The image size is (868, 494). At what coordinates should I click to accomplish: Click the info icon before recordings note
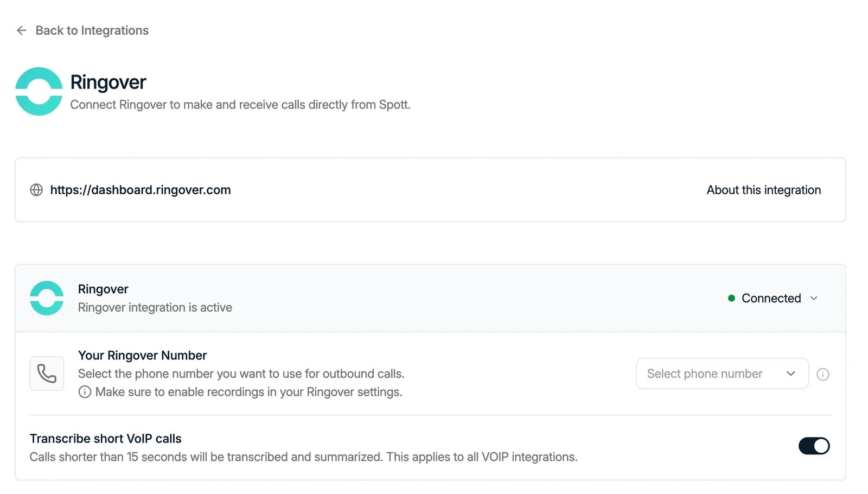(x=85, y=392)
